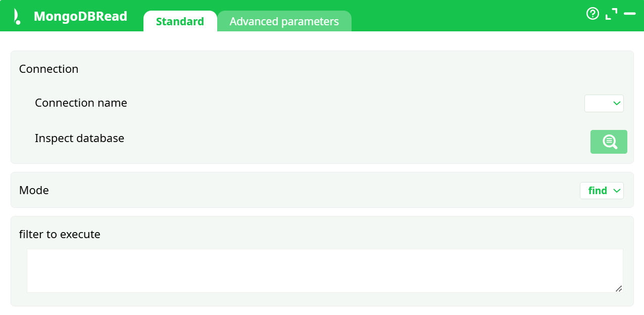Click the MongoDBRead logo icon
Screen dimensions: 644x315
(17, 17)
